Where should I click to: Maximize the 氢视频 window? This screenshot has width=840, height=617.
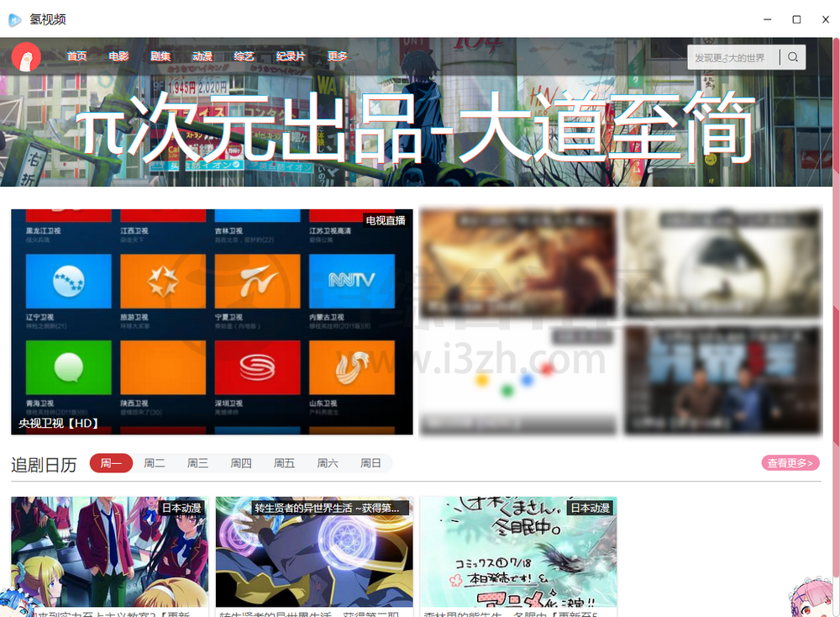click(796, 19)
